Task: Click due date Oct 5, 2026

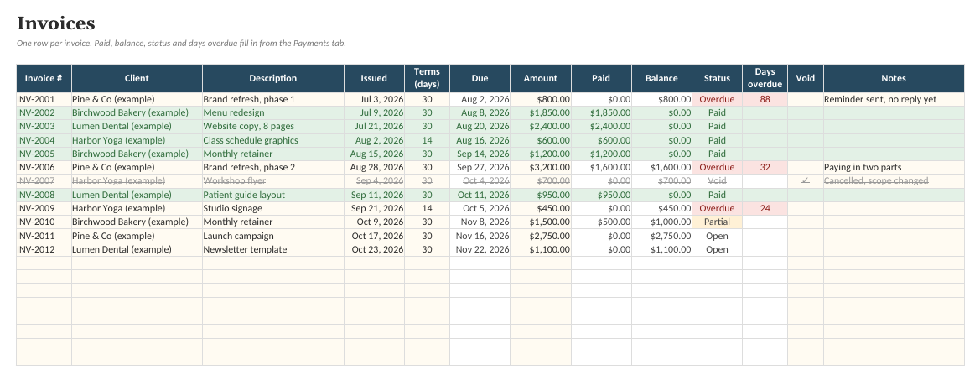Action: (x=480, y=208)
